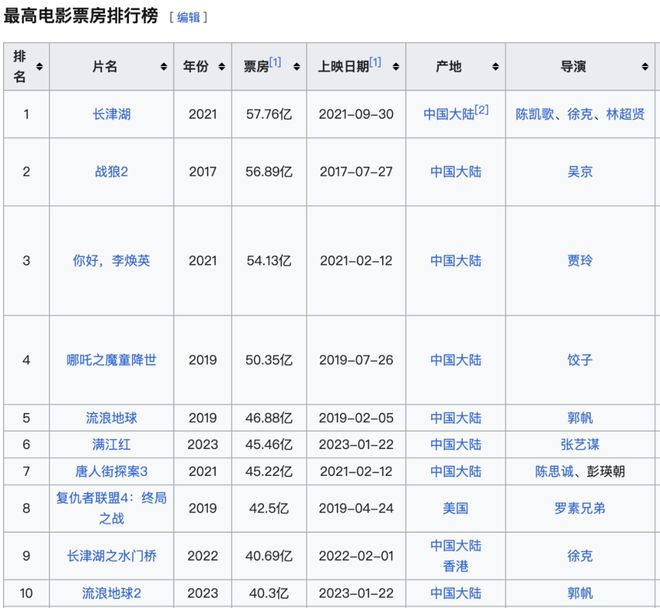This screenshot has width=660, height=608.
Task: Open 中国大陆 link in 唐人街探案3 row
Action: click(456, 472)
